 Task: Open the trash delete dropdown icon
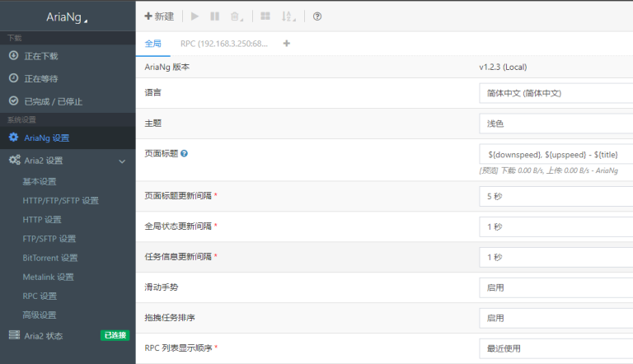click(237, 16)
